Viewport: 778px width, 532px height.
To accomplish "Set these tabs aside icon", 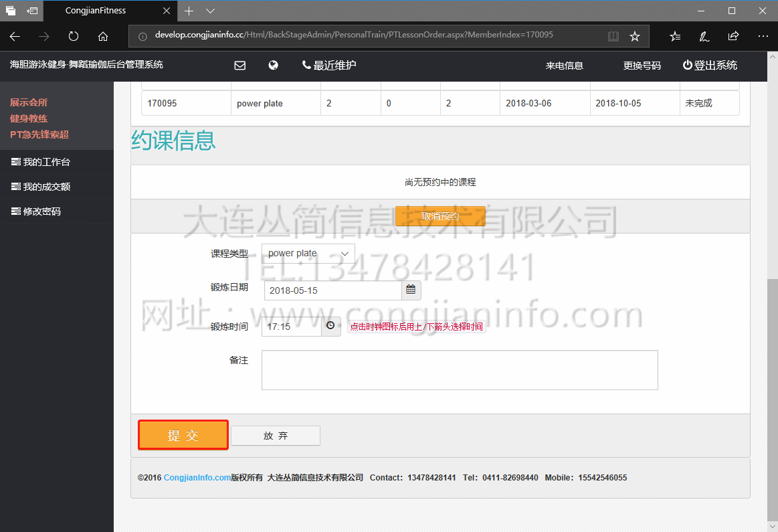I will click(32, 11).
